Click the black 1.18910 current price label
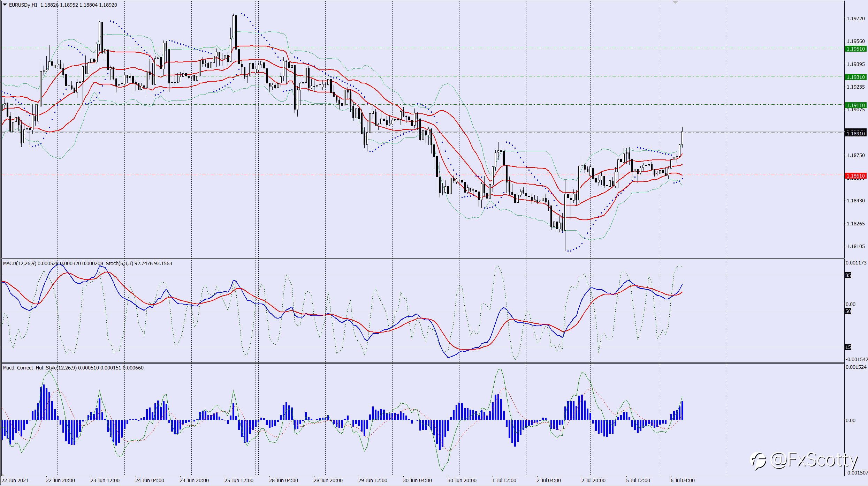 [x=856, y=133]
